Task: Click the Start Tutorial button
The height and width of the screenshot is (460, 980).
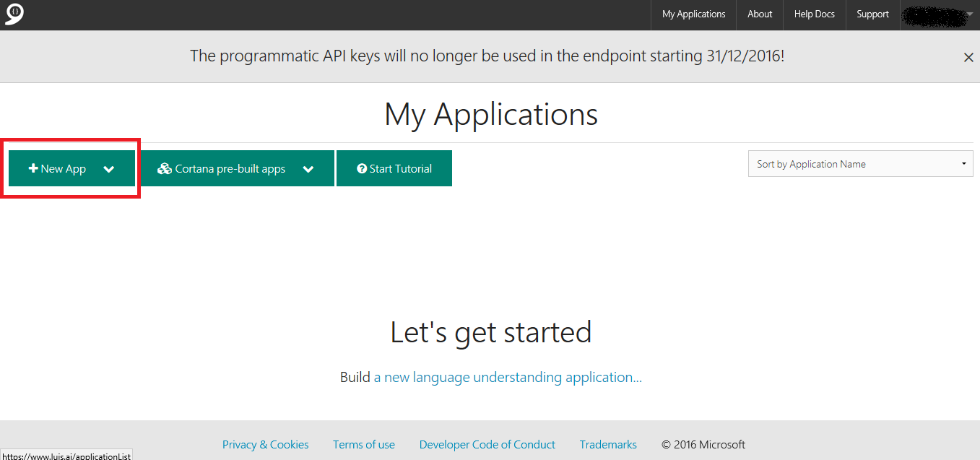Action: [394, 168]
